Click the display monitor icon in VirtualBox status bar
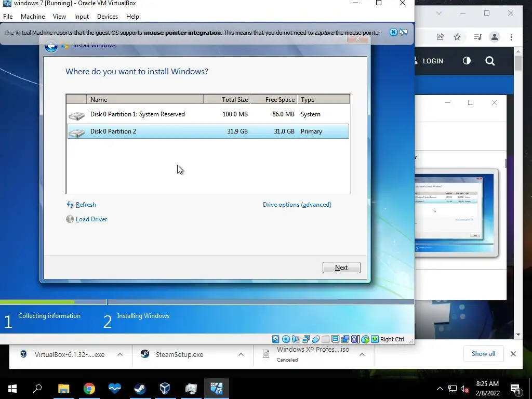 335,339
